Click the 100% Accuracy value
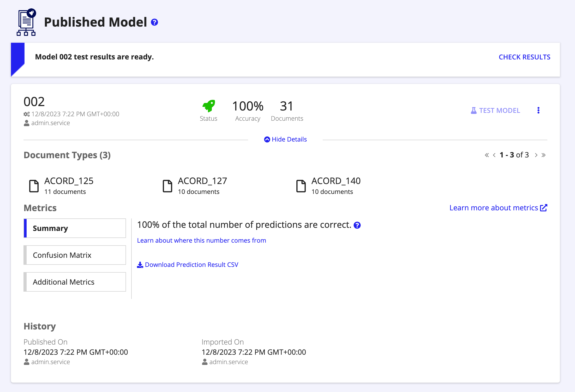 (x=248, y=106)
